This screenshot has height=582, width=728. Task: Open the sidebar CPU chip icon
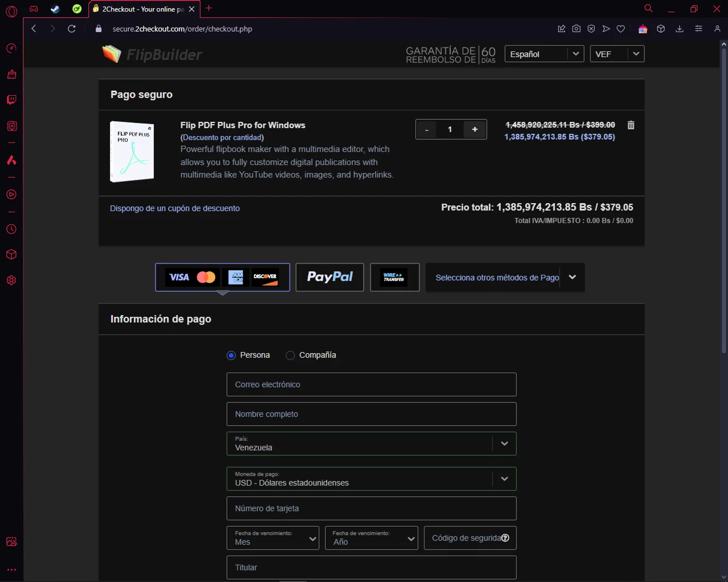click(12, 126)
